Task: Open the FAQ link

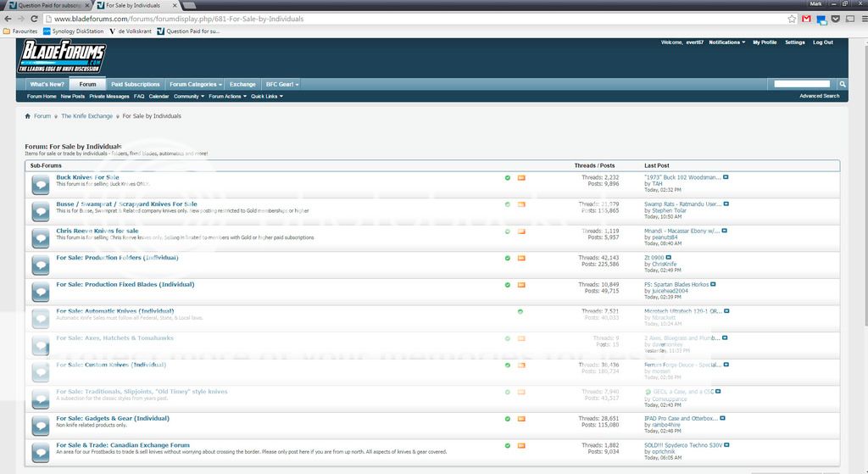Action: (x=139, y=97)
